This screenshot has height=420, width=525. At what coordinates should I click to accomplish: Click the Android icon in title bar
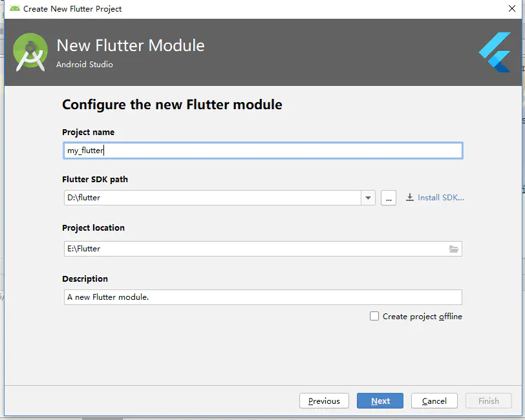click(15, 8)
